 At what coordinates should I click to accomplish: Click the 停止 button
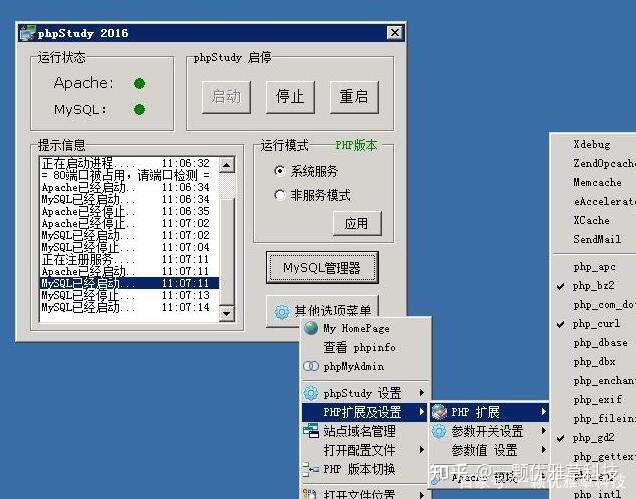(x=290, y=97)
